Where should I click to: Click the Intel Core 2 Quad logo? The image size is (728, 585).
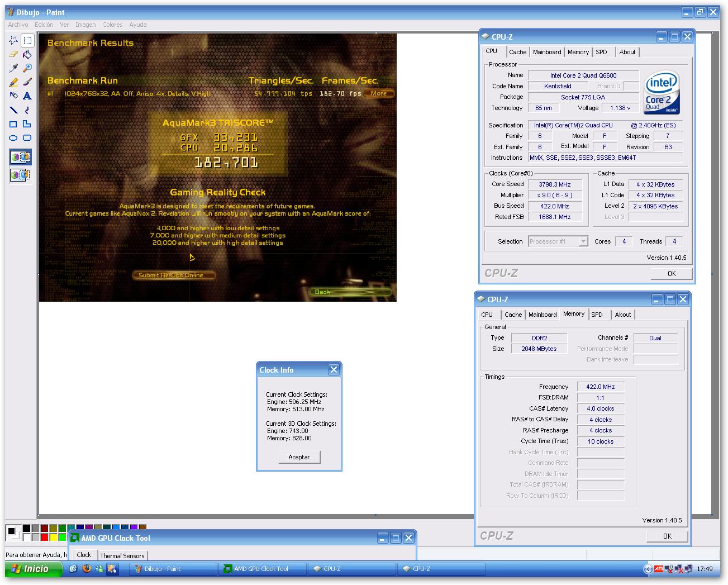coord(661,92)
